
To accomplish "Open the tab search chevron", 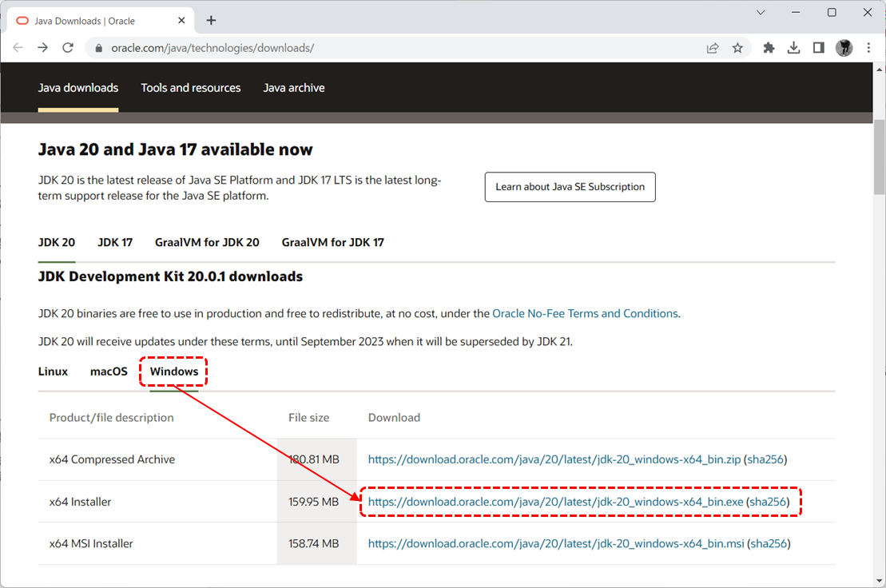I will pyautogui.click(x=761, y=12).
